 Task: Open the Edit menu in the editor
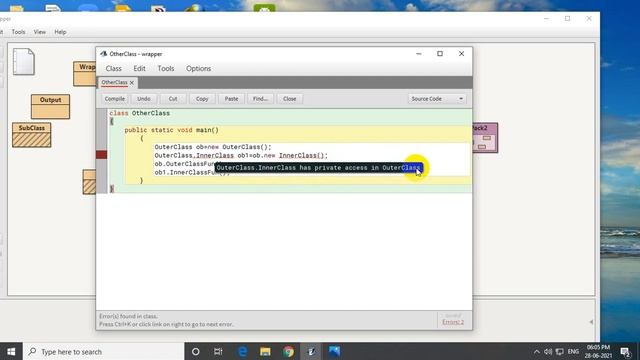(x=139, y=69)
